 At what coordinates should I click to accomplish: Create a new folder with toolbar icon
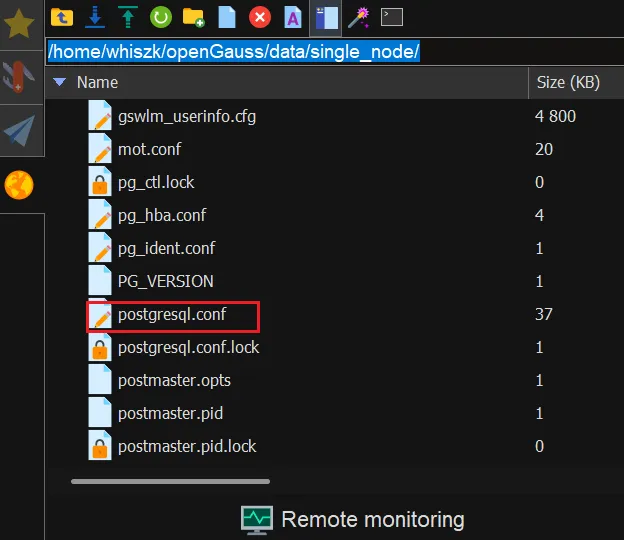click(x=193, y=16)
